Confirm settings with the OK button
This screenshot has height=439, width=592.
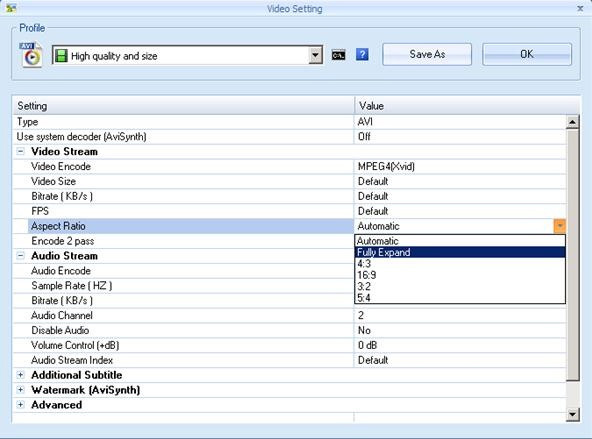coord(527,54)
